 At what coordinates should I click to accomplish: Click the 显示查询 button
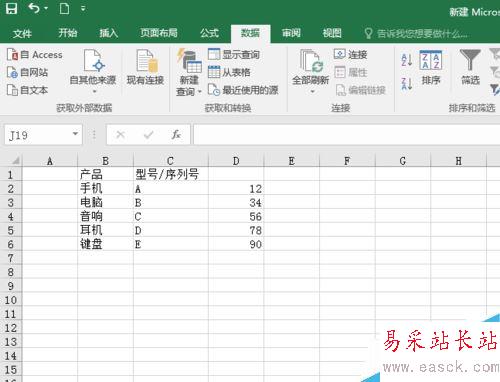tap(234, 54)
